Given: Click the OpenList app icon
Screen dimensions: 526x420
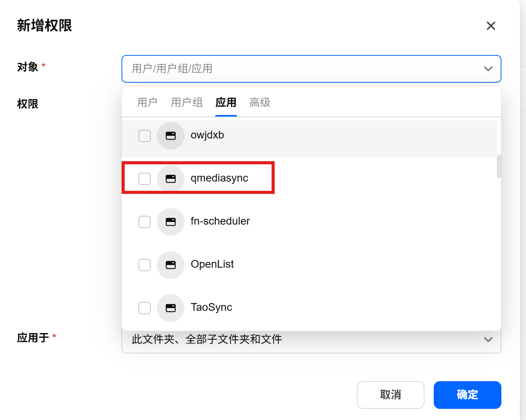Looking at the screenshot, I should point(171,265).
